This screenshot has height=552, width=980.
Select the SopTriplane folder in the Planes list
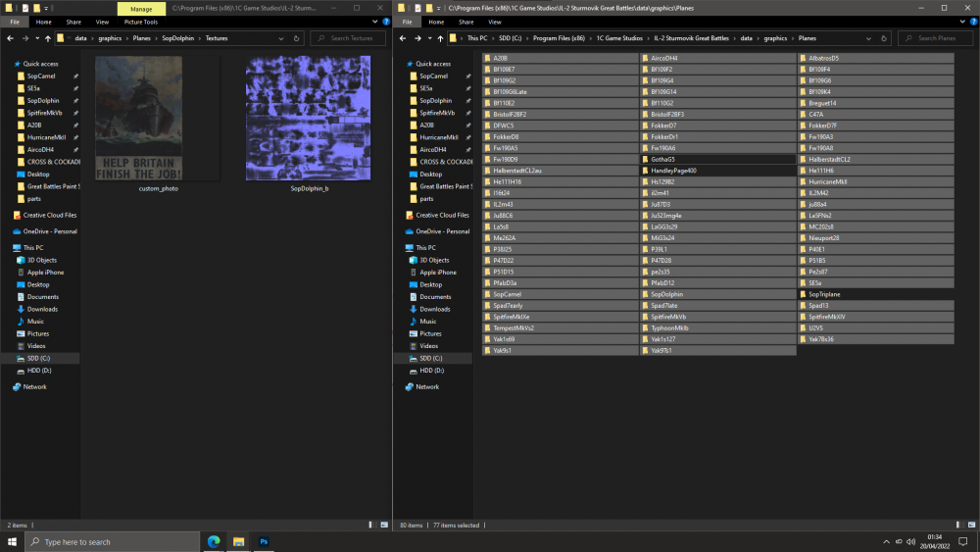coord(824,294)
